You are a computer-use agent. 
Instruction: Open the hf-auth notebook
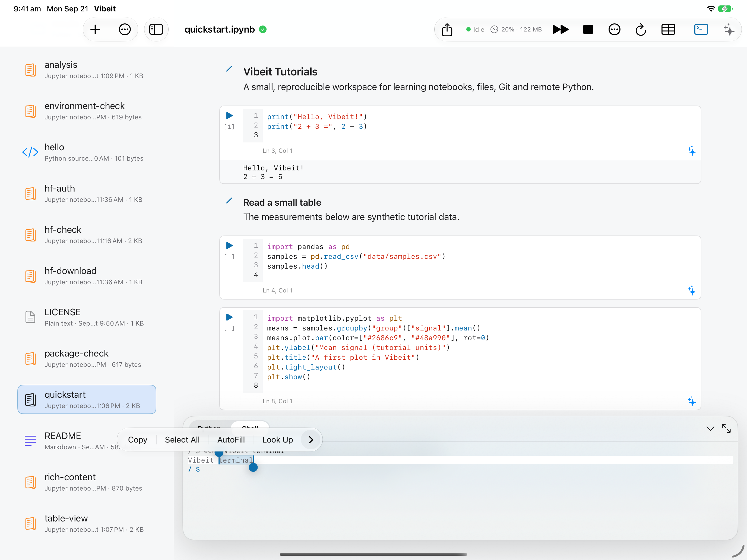pos(87,193)
